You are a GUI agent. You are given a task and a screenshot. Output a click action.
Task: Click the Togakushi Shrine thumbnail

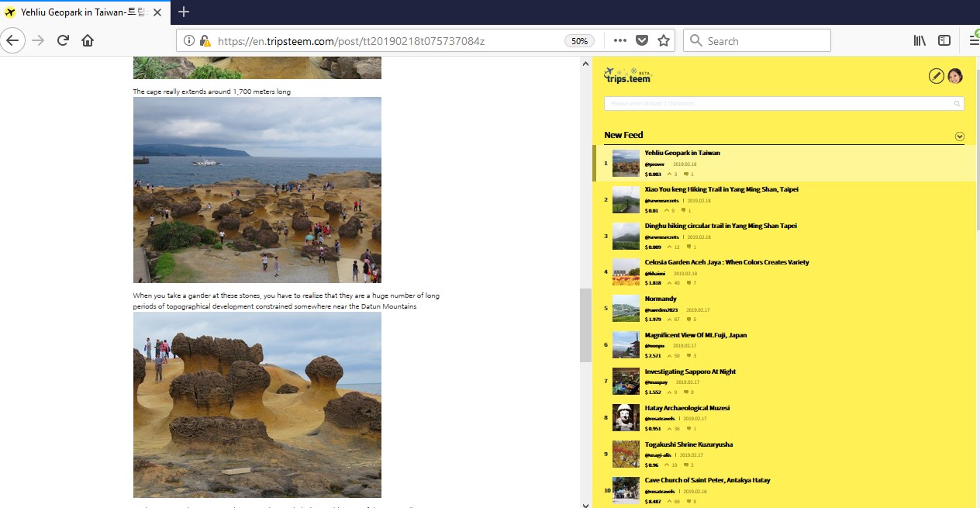tap(626, 454)
